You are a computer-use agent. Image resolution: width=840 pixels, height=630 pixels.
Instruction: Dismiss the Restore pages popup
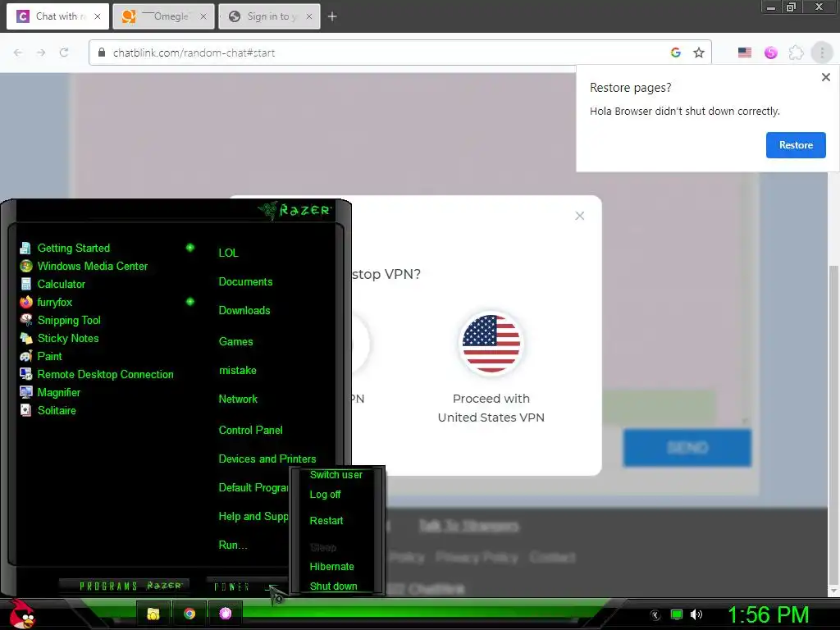[825, 77]
